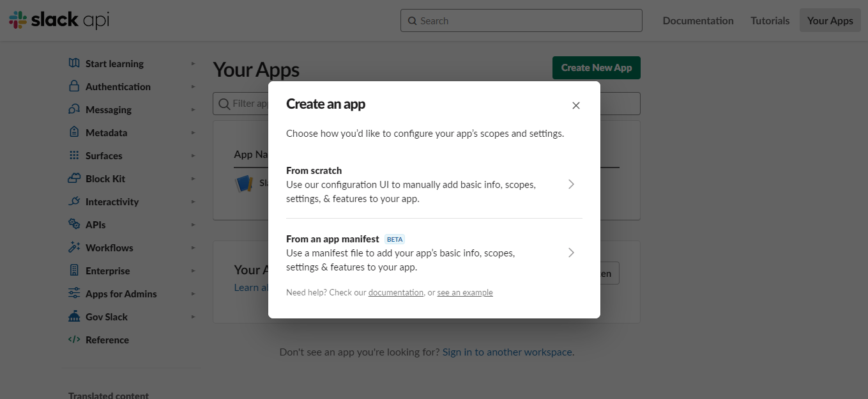Viewport: 868px width, 399px height.
Task: Click the filter apps magnifier icon
Action: click(224, 104)
